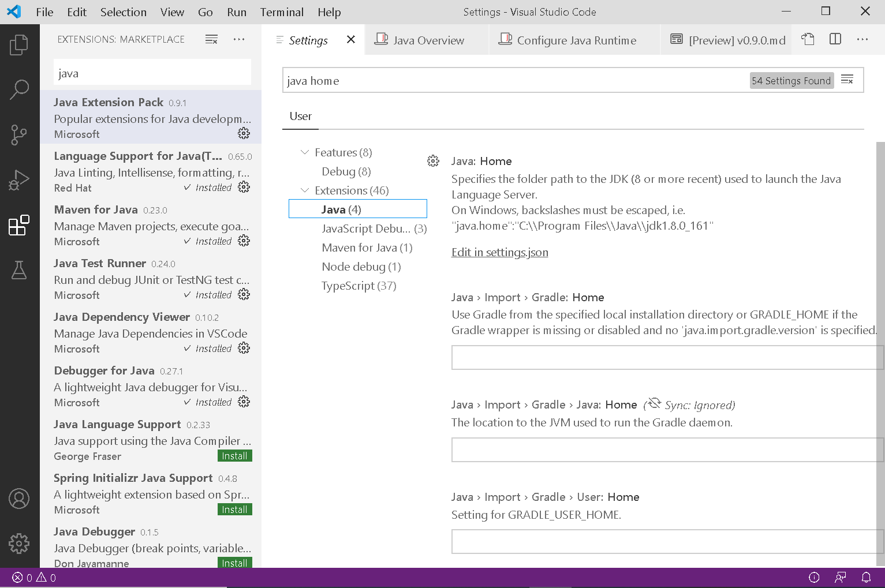
Task: Open the Edit menu
Action: [x=77, y=12]
